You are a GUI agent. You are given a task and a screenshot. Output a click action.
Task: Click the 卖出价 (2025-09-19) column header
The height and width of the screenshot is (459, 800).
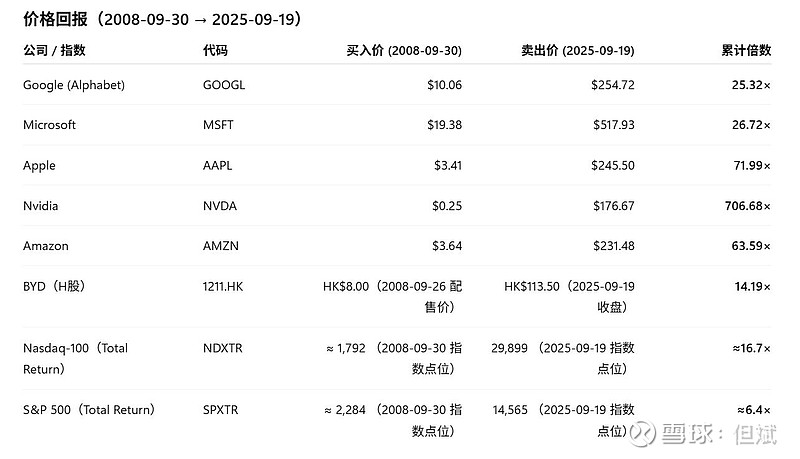[x=578, y=50]
